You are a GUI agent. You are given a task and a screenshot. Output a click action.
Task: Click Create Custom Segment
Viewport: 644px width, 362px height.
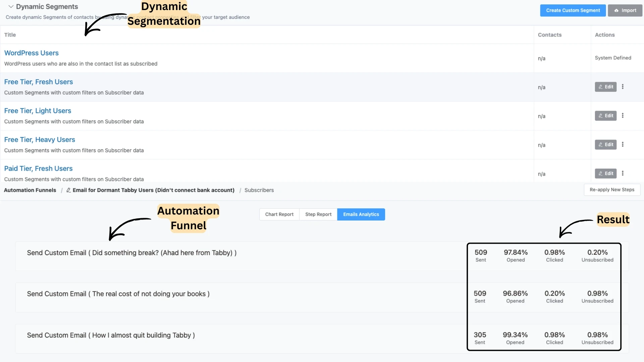pyautogui.click(x=573, y=10)
